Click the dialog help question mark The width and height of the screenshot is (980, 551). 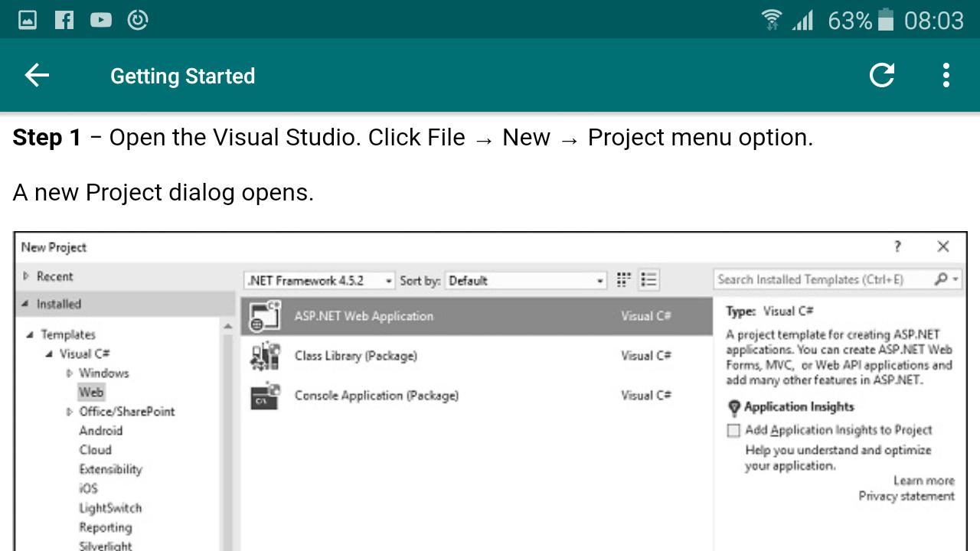coord(897,246)
